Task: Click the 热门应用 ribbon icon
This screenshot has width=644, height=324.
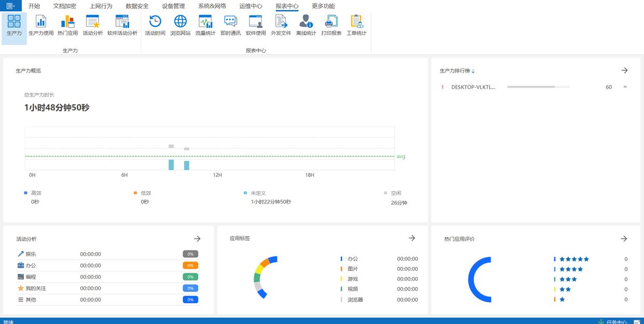Action: 67,25
